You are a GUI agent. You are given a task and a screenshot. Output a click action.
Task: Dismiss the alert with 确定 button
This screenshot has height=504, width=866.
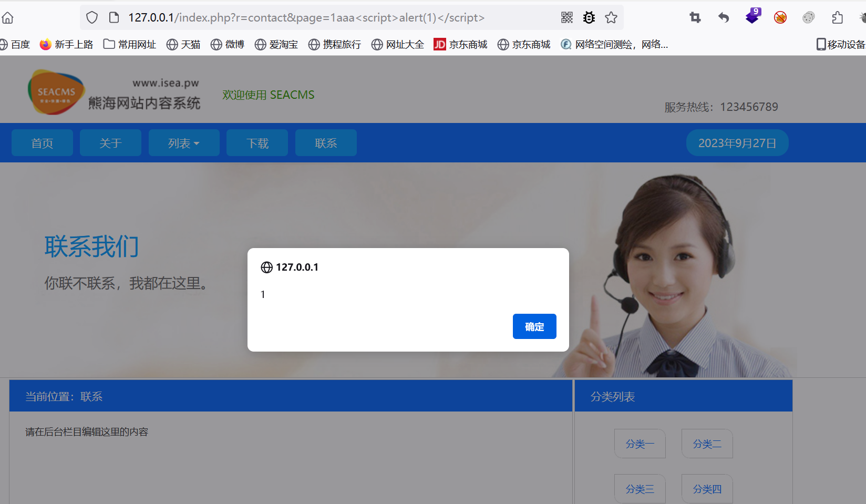point(534,326)
